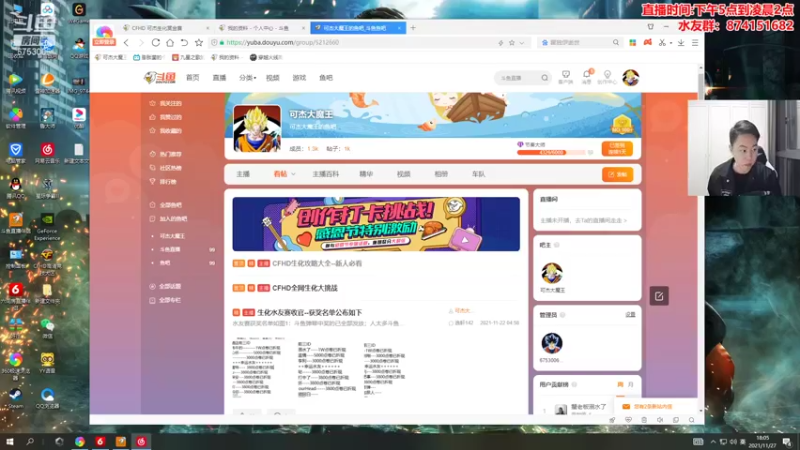Click the 6753006 admin avatar
The height and width of the screenshot is (450, 800).
(552, 343)
